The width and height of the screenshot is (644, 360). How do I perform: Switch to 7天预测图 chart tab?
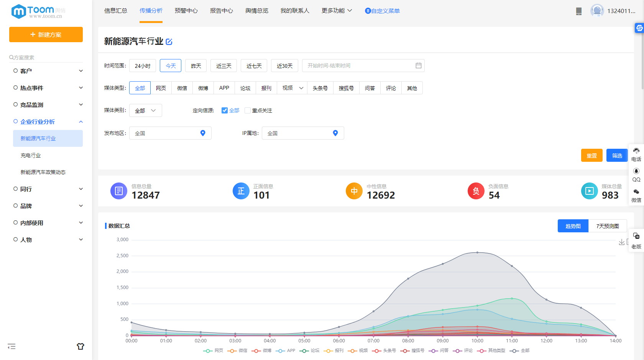pyautogui.click(x=608, y=226)
